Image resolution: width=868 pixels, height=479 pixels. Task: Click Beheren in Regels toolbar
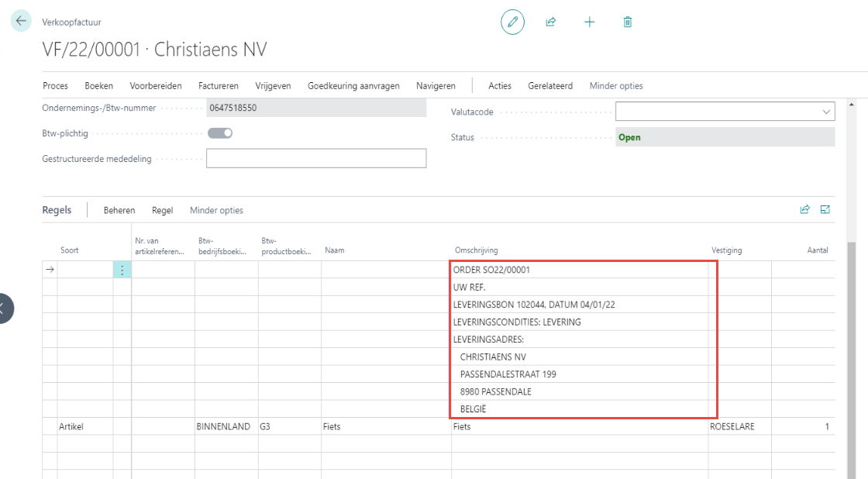(119, 210)
